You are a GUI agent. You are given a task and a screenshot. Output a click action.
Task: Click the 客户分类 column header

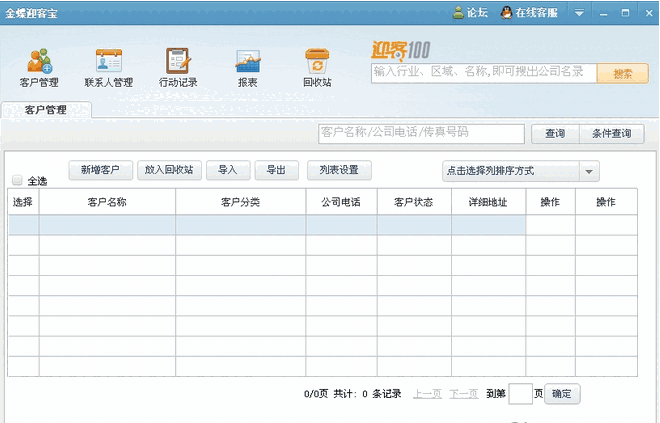(x=241, y=202)
